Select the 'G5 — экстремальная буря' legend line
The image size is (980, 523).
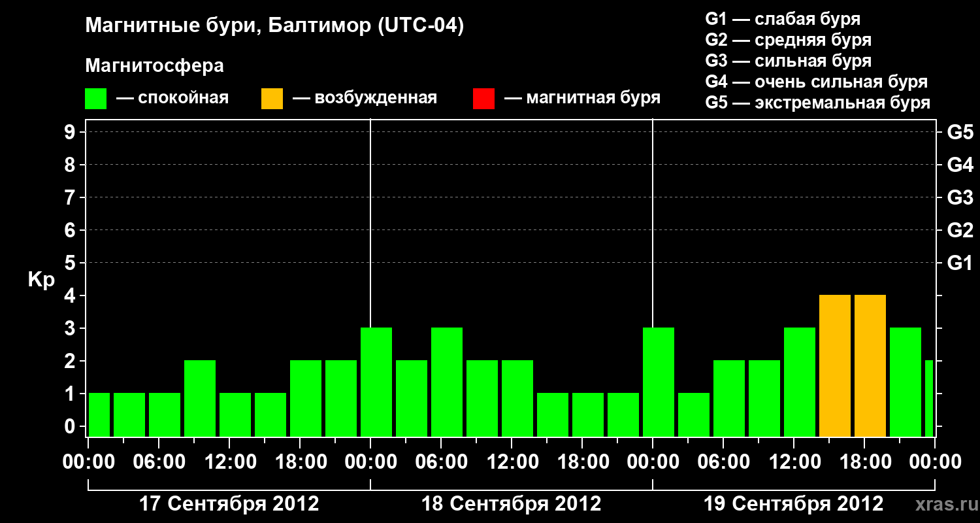[x=818, y=103]
